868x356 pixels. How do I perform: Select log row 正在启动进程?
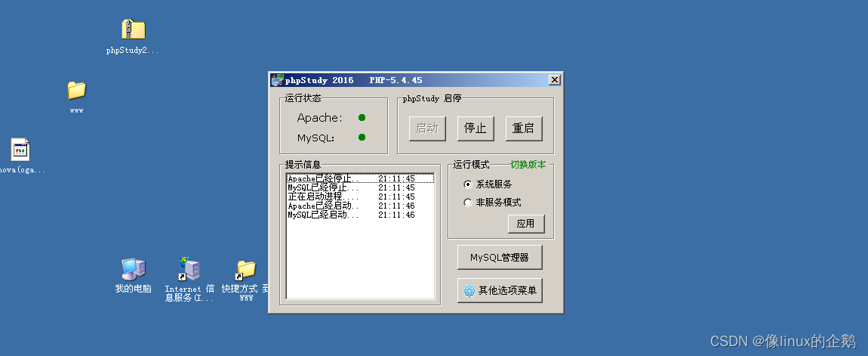point(360,197)
